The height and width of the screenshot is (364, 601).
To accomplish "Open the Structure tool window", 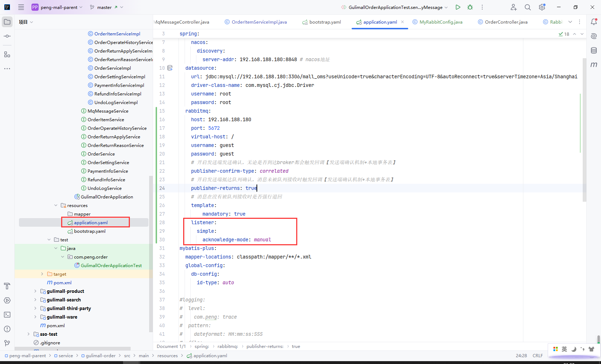I will coord(7,54).
